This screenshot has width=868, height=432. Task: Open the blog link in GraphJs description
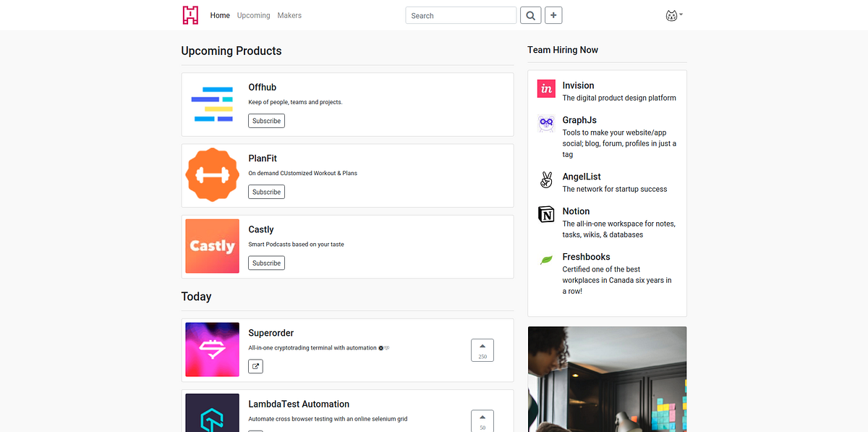(x=592, y=143)
